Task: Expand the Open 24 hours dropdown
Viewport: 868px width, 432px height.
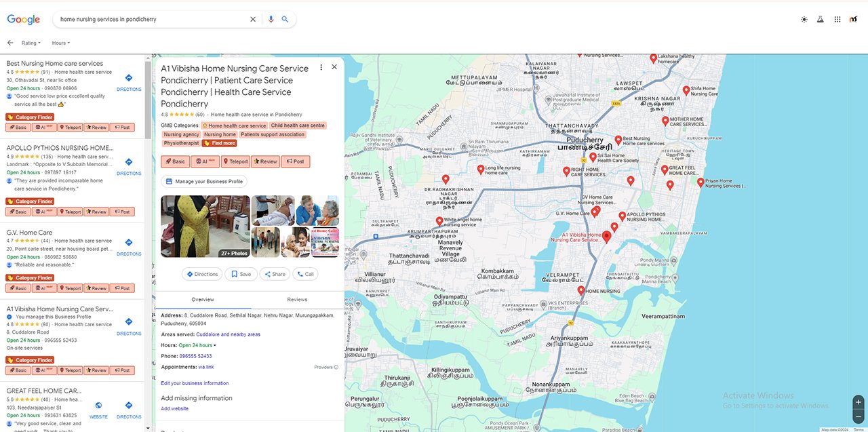Action: coord(198,345)
